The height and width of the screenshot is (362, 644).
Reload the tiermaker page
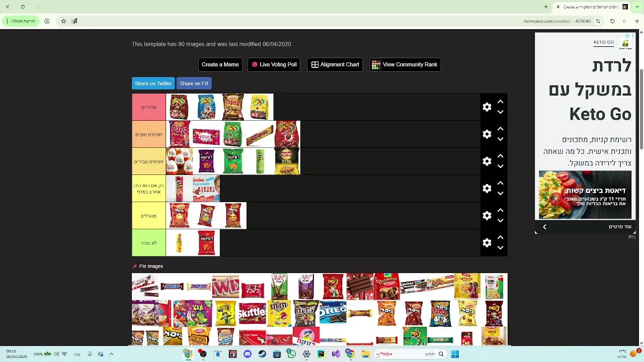pos(612,21)
